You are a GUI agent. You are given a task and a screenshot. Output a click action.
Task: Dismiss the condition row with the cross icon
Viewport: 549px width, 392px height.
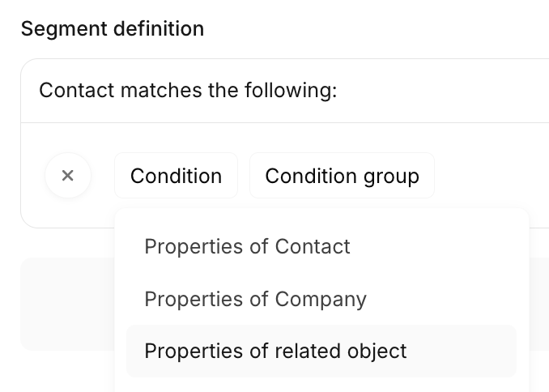[x=68, y=176]
